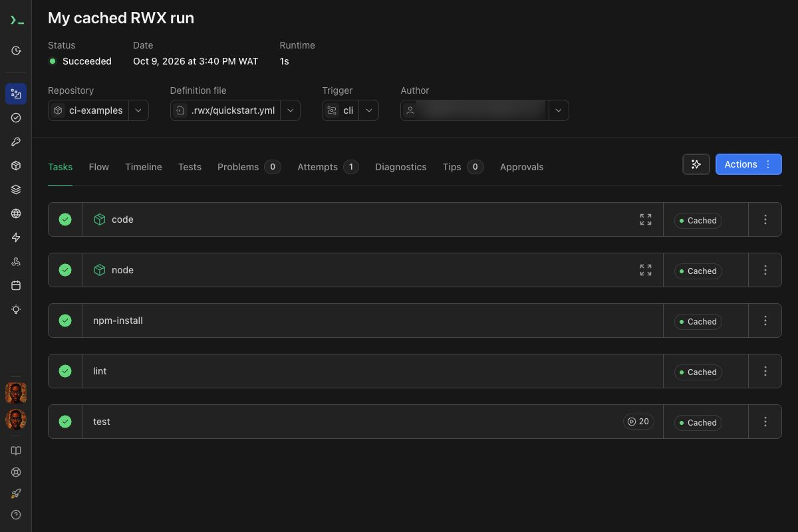Open the Author dropdown arrow
Image resolution: width=798 pixels, height=532 pixels.
click(559, 110)
